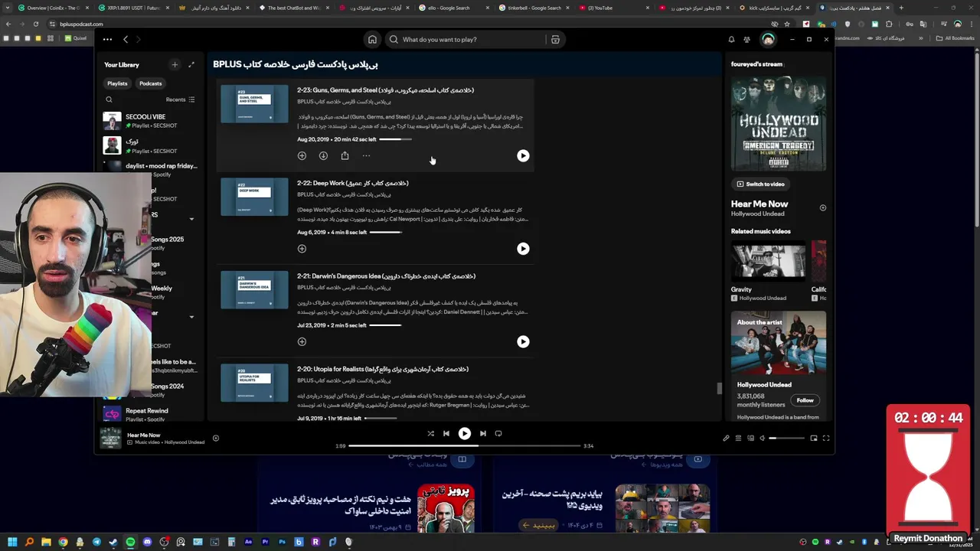The image size is (980, 551).
Task: Open the Spotify three-dot app menu
Action: (x=107, y=39)
